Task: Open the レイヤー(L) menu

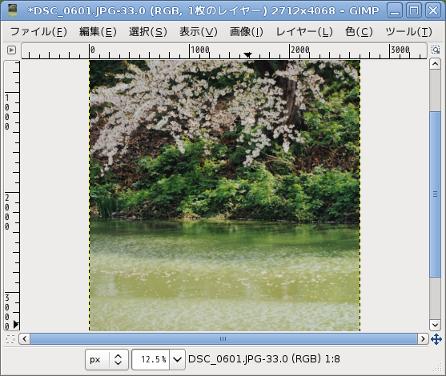Action: (304, 32)
